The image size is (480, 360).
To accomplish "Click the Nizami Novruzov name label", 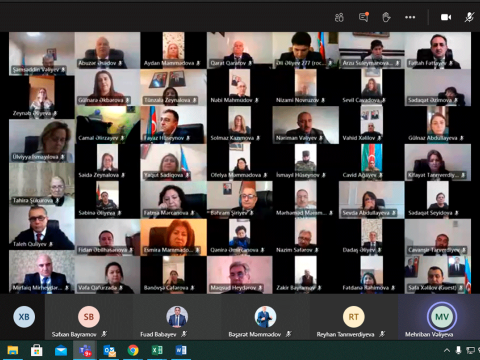I will 297,100.
